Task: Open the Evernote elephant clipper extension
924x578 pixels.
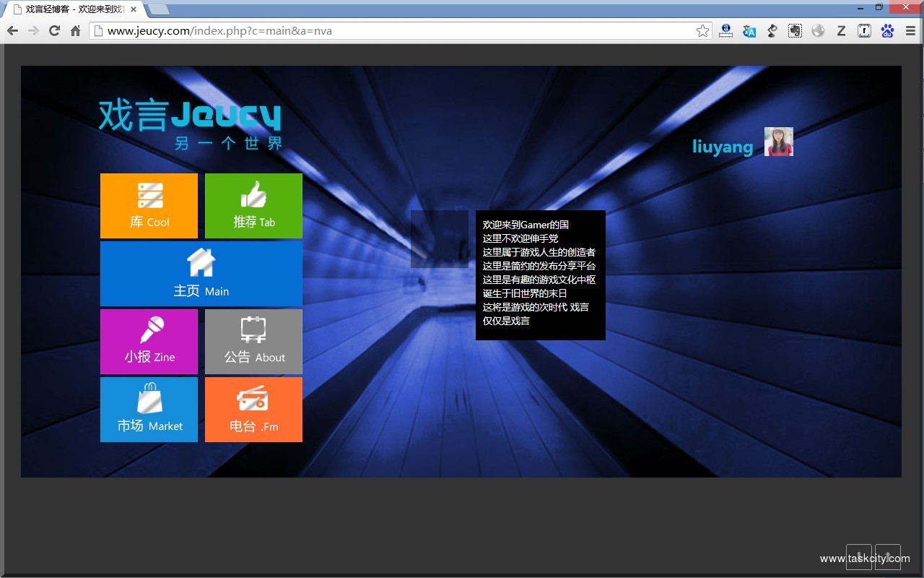Action: click(x=795, y=30)
